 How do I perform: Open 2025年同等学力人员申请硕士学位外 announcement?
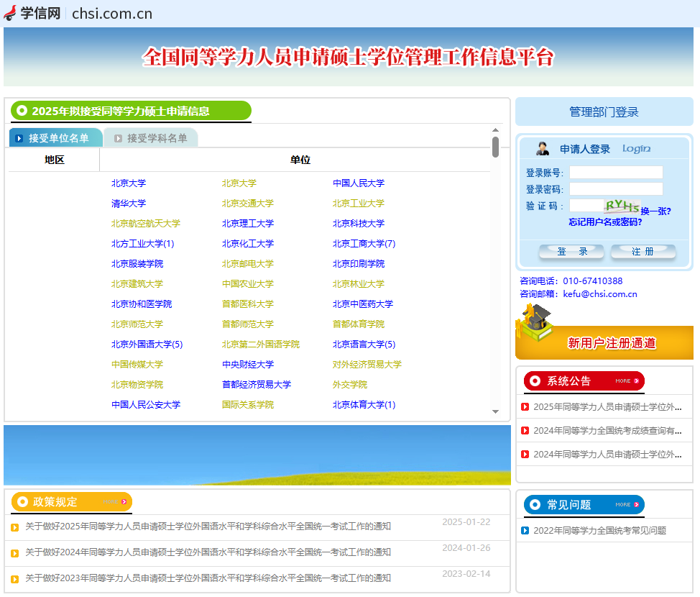pos(607,406)
